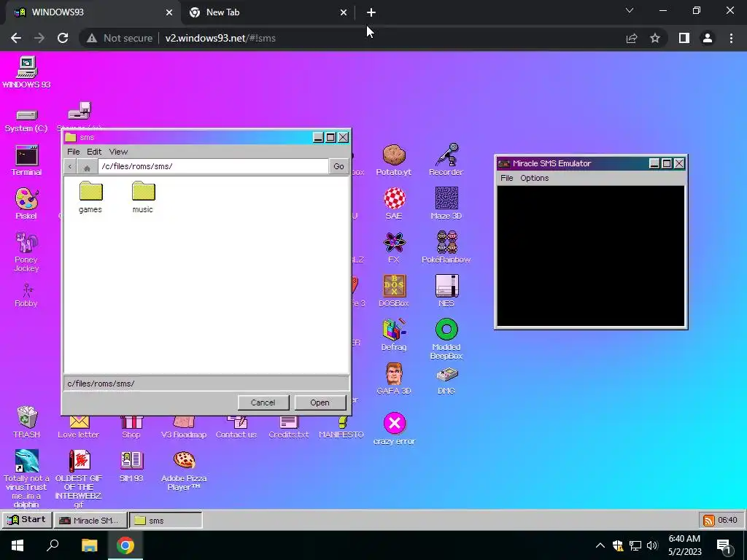Open Options menu in Miracle SMS Emulator
This screenshot has width=747, height=560.
tap(534, 178)
